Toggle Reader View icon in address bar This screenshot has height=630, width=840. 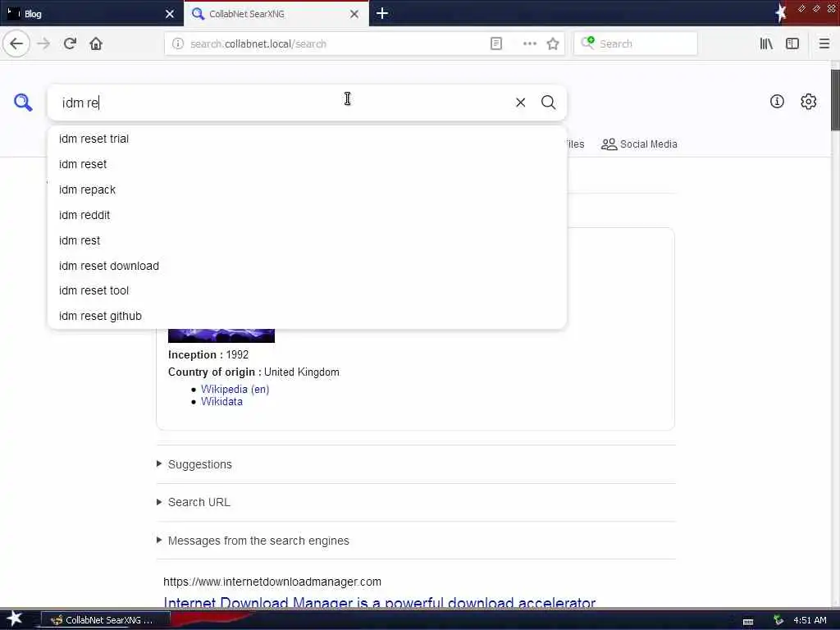[x=496, y=44]
